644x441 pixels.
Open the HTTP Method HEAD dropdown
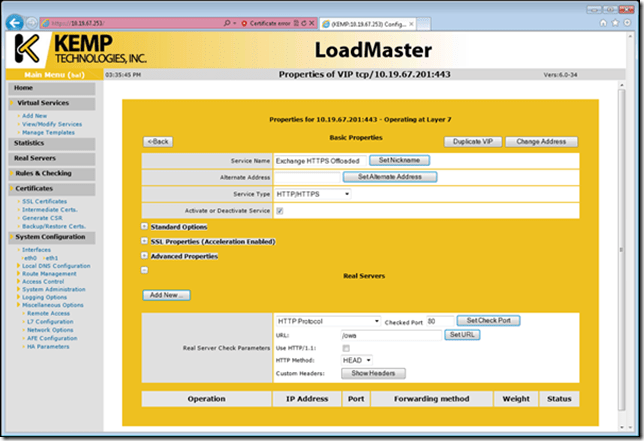[x=357, y=360]
